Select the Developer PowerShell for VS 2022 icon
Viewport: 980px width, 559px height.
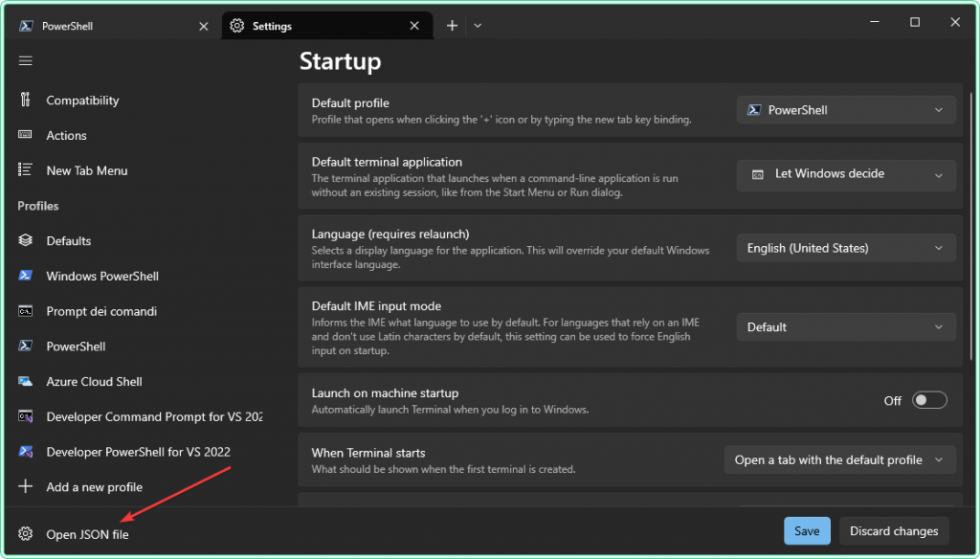tap(23, 451)
